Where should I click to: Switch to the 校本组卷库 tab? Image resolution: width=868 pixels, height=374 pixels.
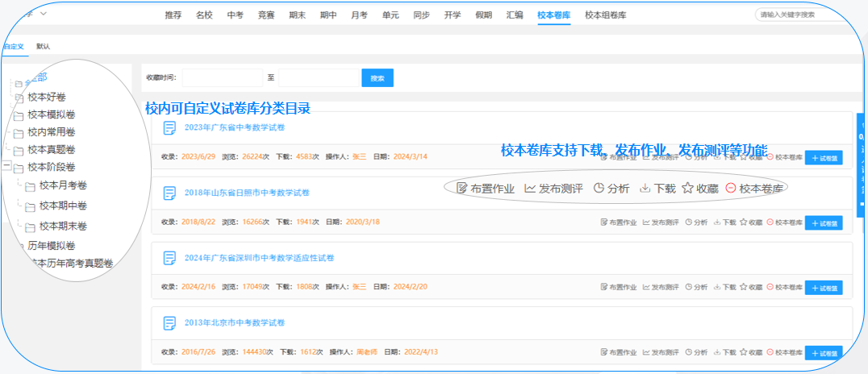(x=606, y=15)
